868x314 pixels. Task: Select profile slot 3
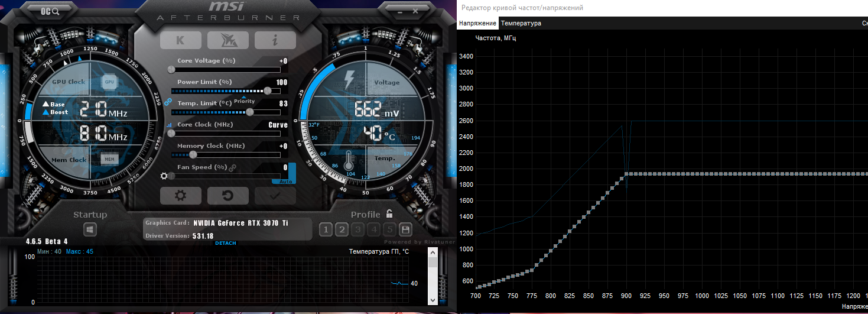pyautogui.click(x=357, y=229)
